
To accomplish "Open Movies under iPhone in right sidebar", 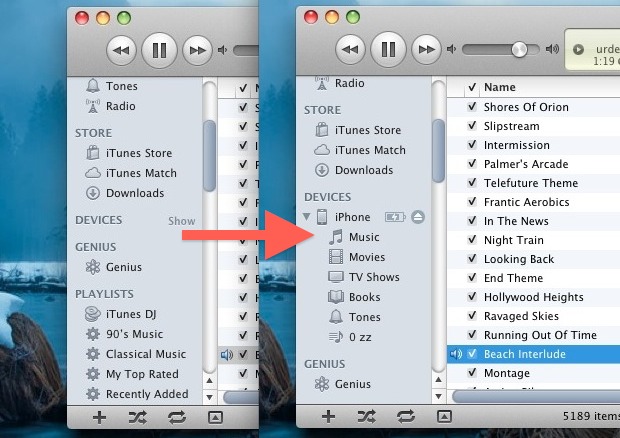I will pos(357,257).
